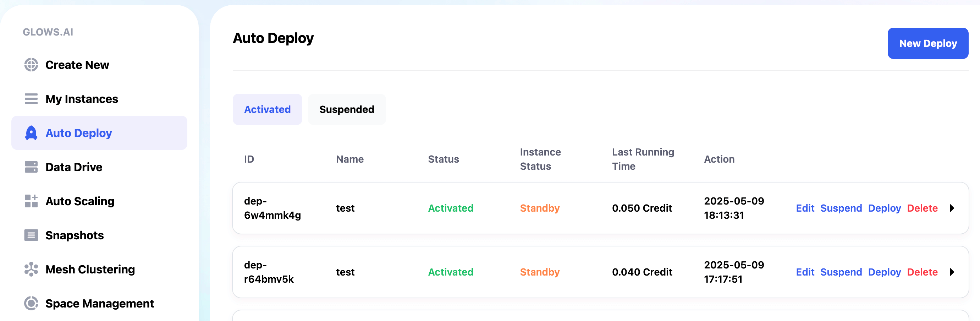Edit the dep-6w4mmk4g deployment
Viewport: 980px width, 321px height.
point(805,208)
